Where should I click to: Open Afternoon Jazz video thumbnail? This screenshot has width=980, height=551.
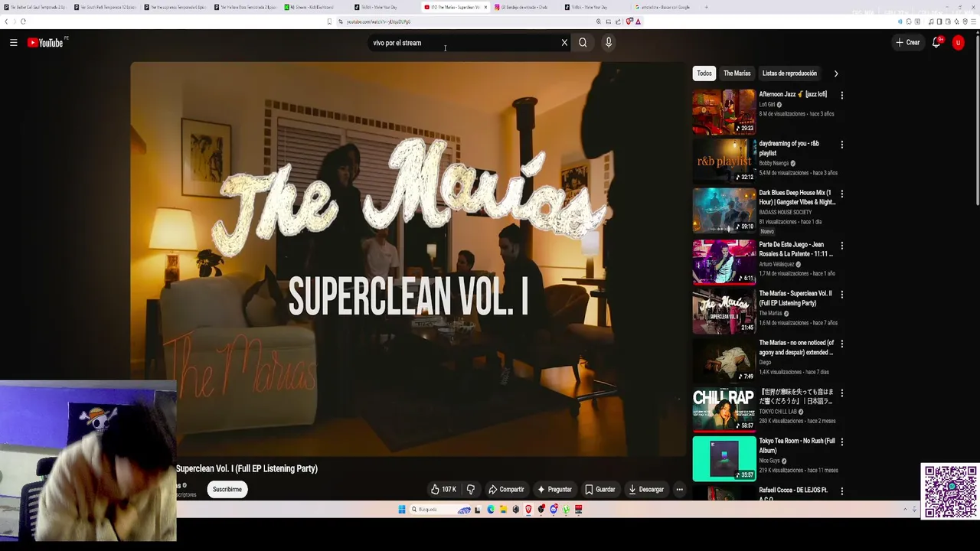724,111
